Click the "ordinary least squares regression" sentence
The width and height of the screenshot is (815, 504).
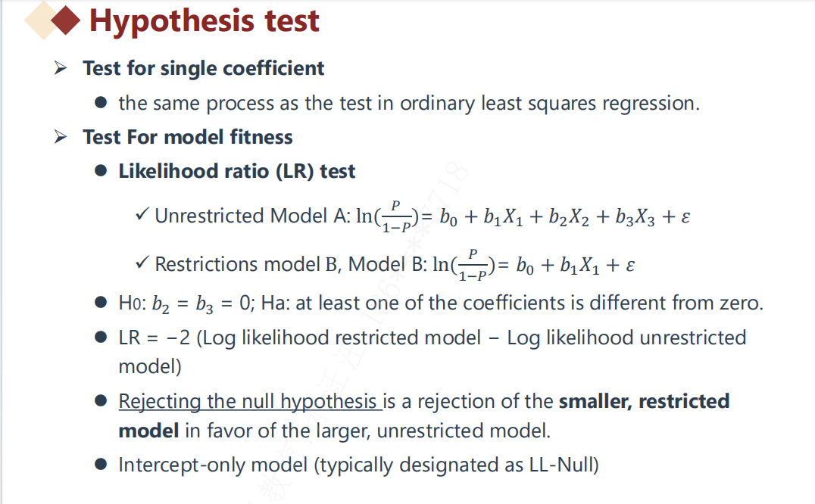pyautogui.click(x=409, y=103)
